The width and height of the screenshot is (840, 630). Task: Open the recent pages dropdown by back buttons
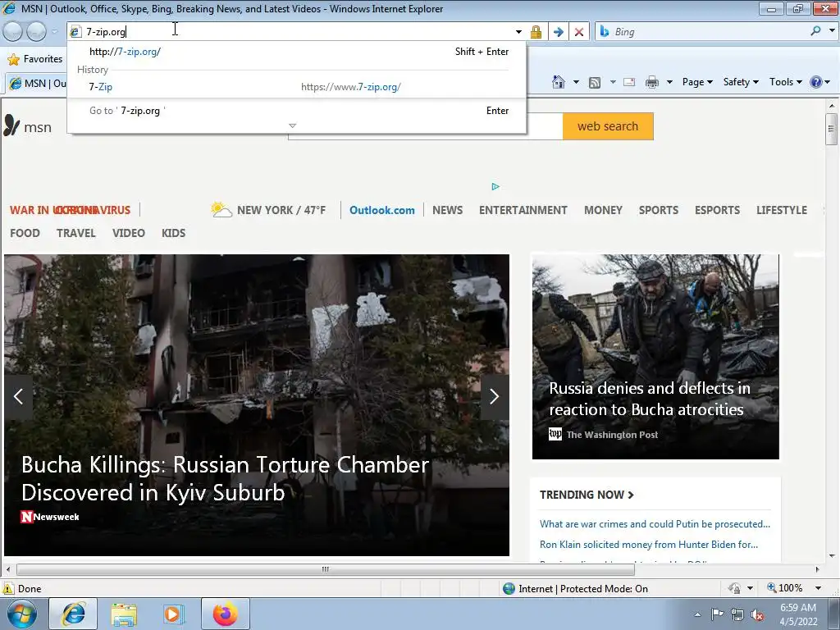pos(55,32)
